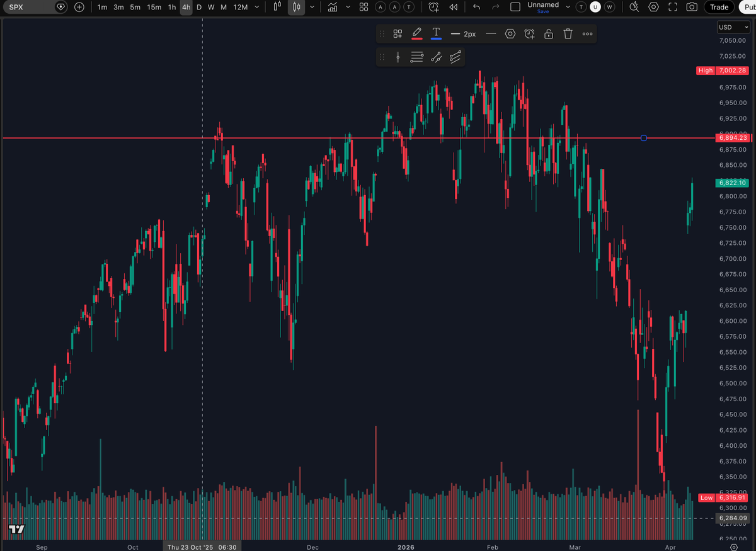Create an alert using the top bar alarm-clock icon
This screenshot has height=551, width=756.
(433, 7)
